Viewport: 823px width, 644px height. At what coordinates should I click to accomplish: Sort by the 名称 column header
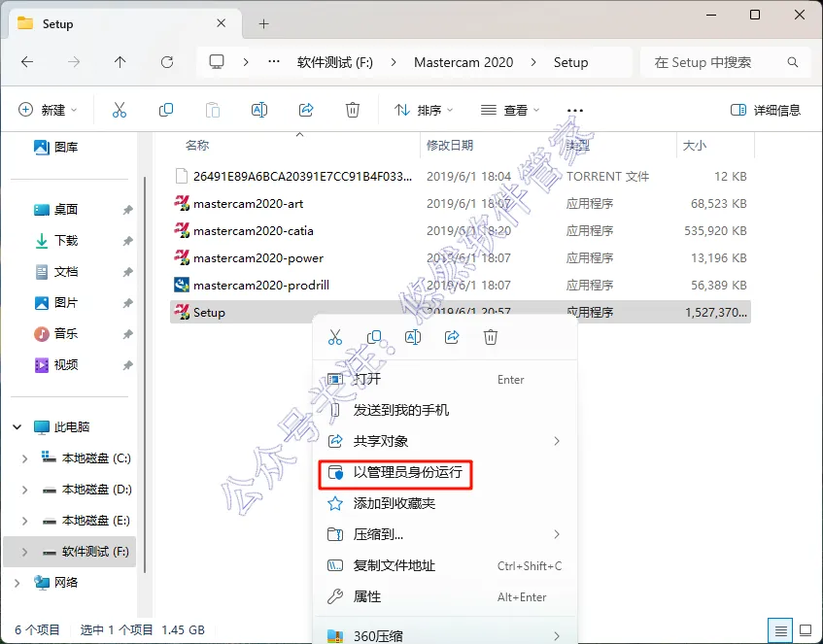[197, 146]
